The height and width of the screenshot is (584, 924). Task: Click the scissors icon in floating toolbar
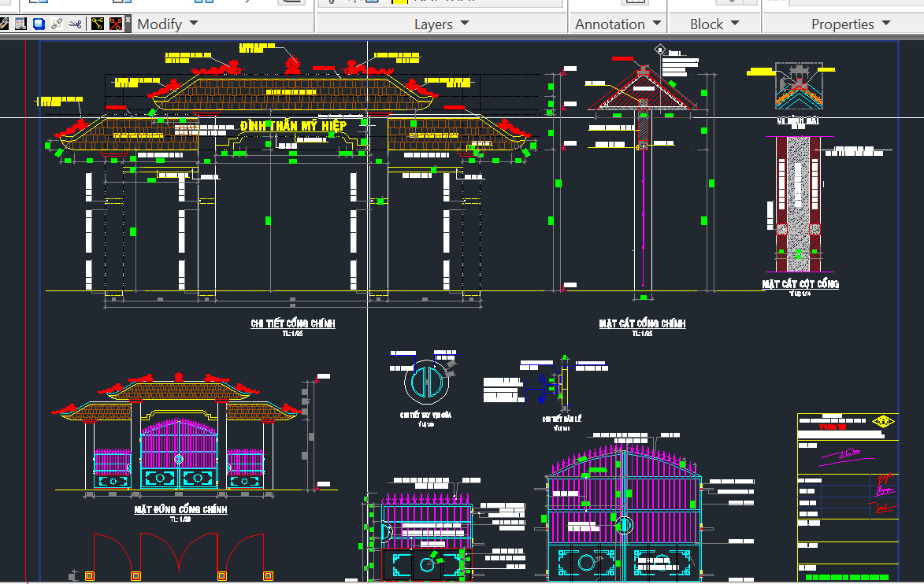coord(75,24)
